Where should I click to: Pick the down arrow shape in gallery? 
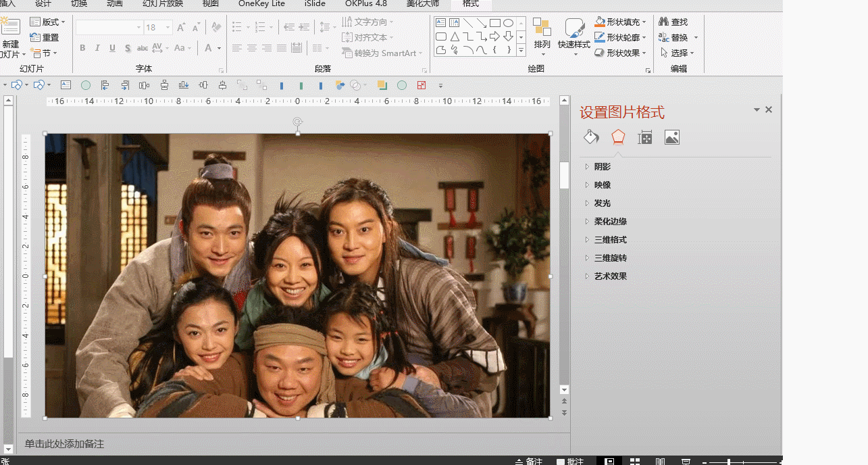tap(508, 36)
